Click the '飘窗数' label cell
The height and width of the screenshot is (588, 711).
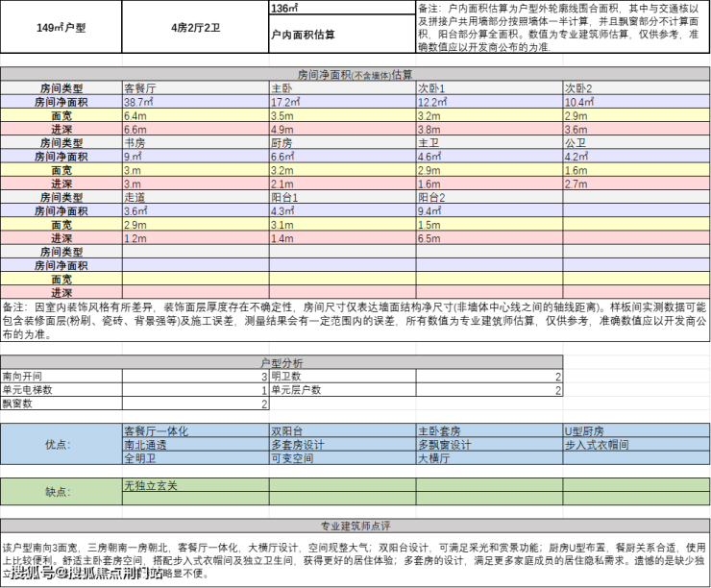(61, 403)
